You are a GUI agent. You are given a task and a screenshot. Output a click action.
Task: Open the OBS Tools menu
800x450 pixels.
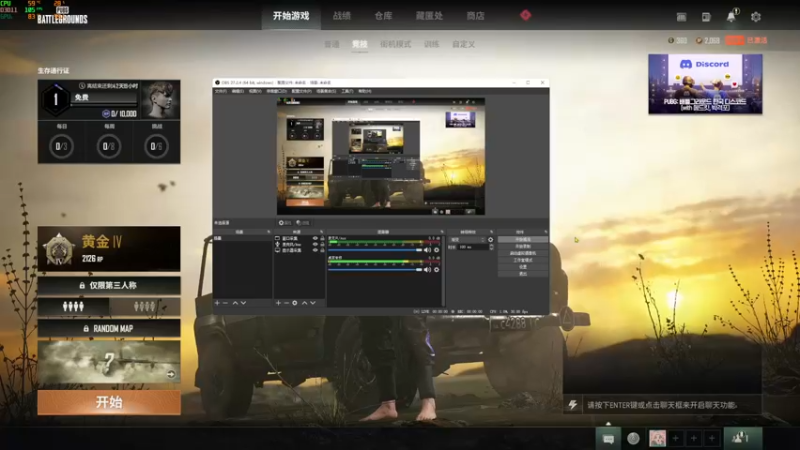pyautogui.click(x=347, y=91)
